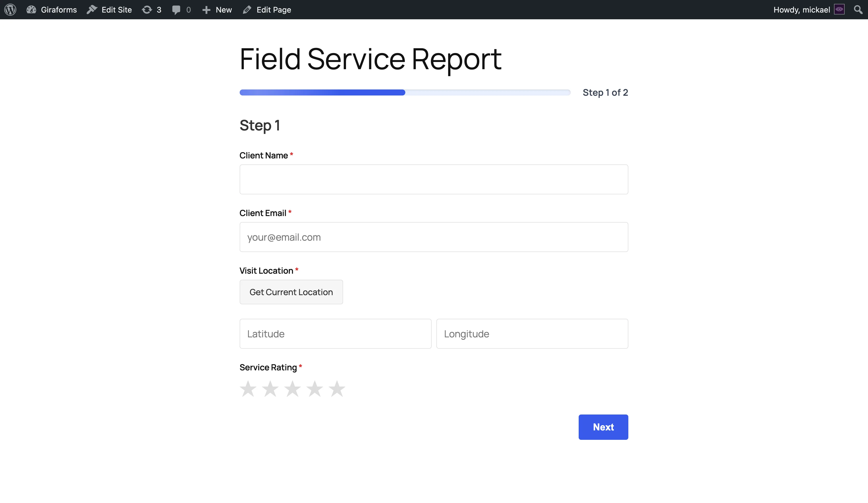Click the New plus icon

point(206,9)
